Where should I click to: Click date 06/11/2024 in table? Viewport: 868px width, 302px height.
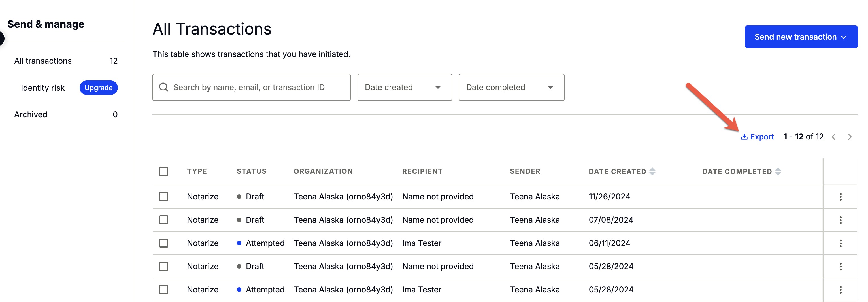pos(609,243)
